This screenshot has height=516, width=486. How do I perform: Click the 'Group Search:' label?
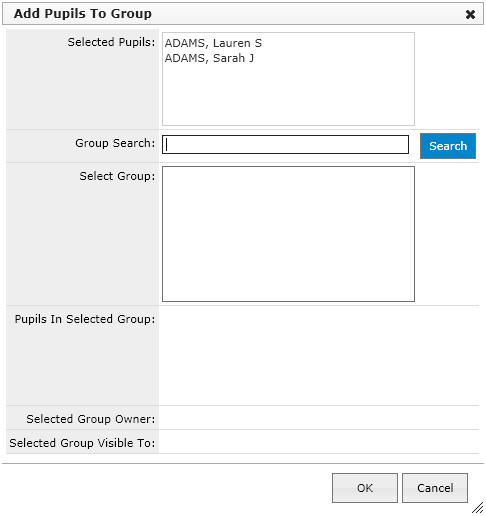(x=115, y=143)
